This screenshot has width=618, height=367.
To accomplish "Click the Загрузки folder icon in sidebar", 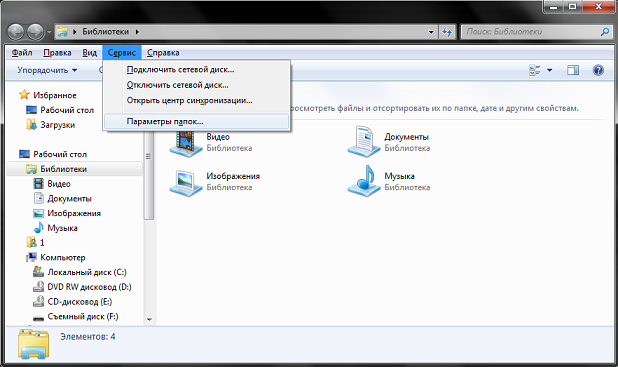I will pyautogui.click(x=32, y=125).
